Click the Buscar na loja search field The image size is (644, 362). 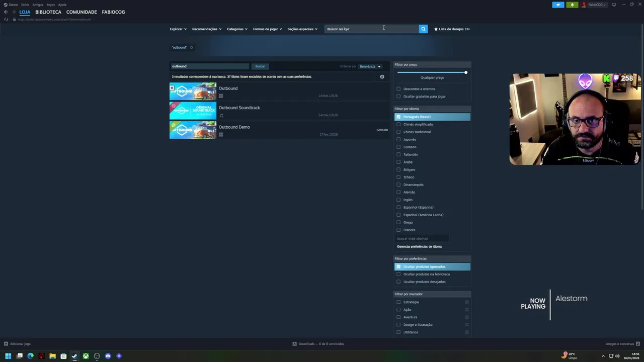point(372,29)
